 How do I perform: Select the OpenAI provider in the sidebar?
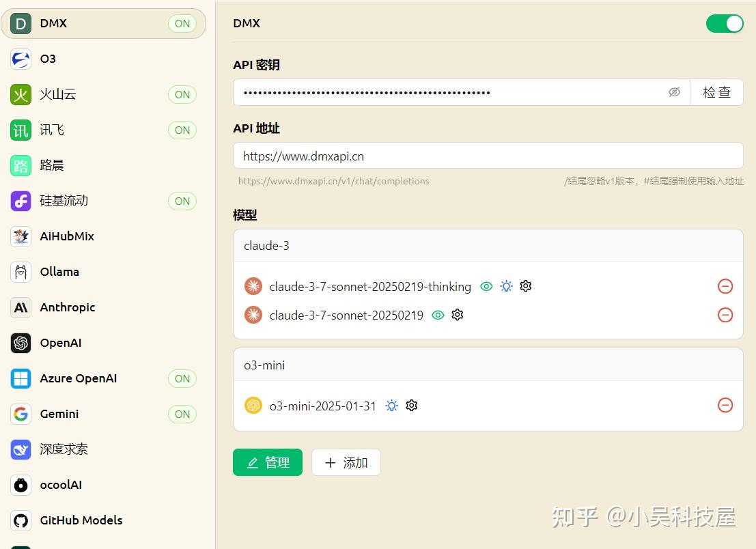(61, 343)
